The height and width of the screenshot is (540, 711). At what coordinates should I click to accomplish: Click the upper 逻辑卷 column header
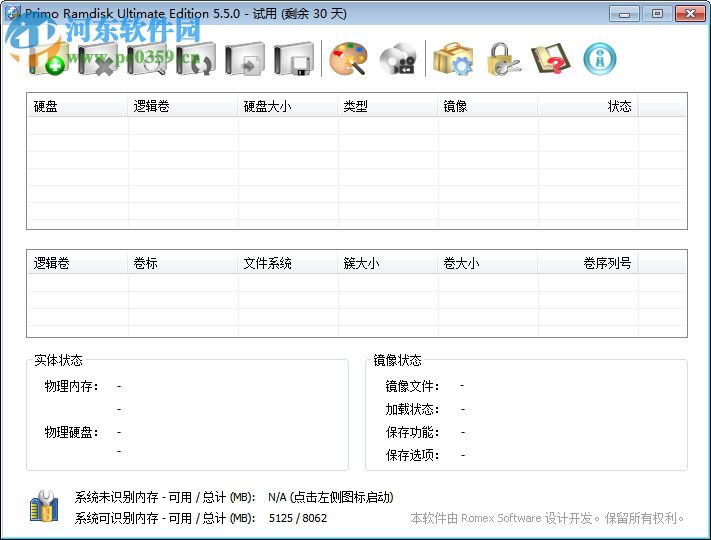click(182, 106)
